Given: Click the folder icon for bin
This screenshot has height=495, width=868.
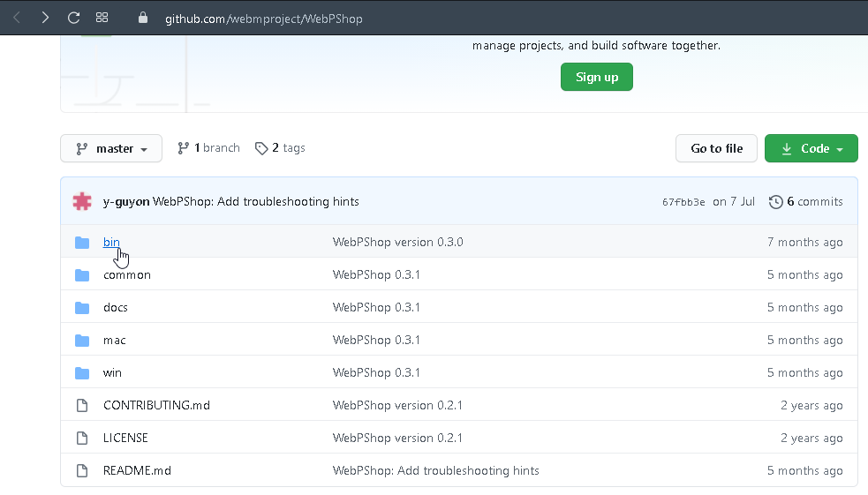Looking at the screenshot, I should coord(82,243).
